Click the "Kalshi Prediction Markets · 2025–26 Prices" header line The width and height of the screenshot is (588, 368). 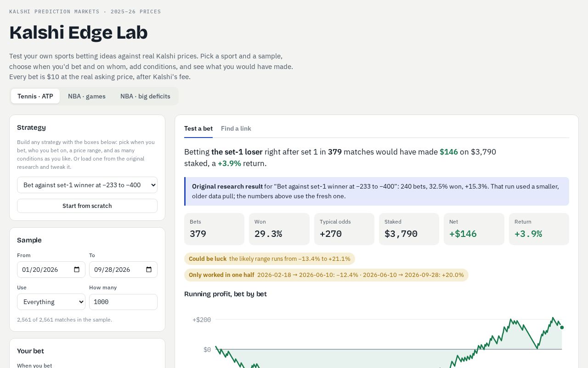click(85, 11)
